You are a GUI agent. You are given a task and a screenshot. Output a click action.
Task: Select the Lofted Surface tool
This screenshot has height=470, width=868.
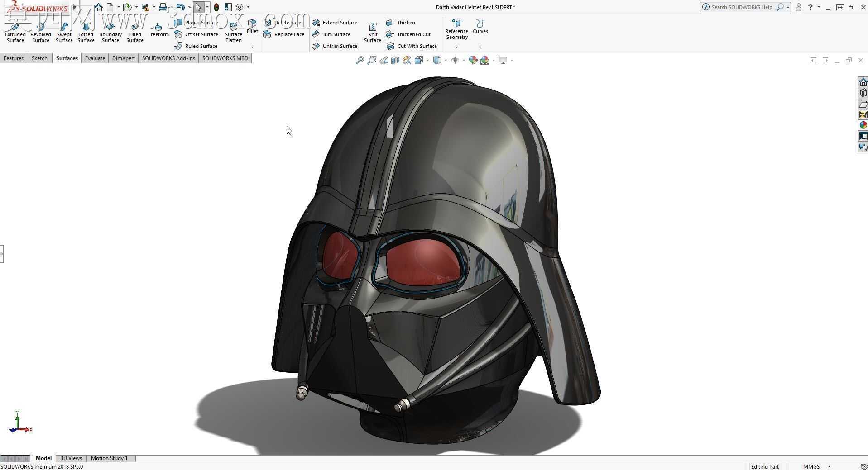[86, 32]
